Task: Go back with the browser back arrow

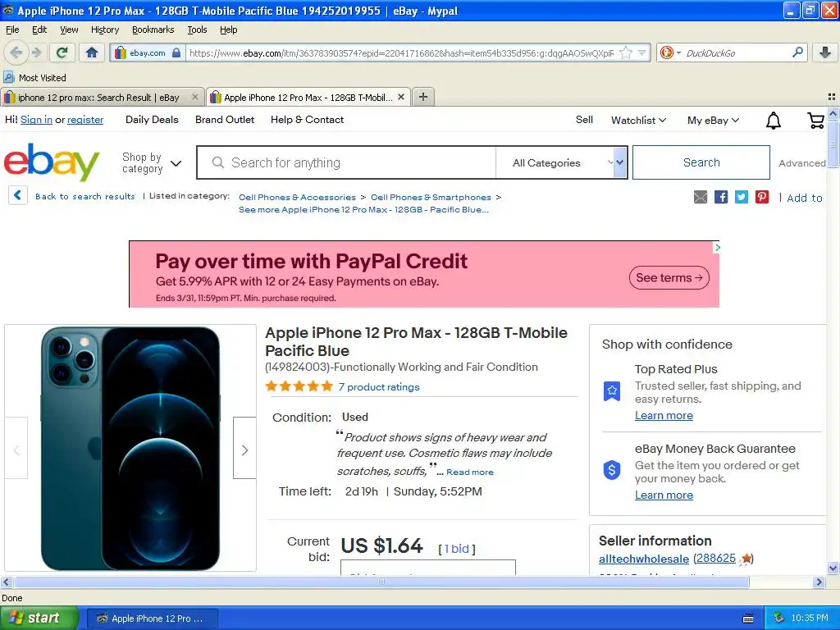Action: pos(16,52)
